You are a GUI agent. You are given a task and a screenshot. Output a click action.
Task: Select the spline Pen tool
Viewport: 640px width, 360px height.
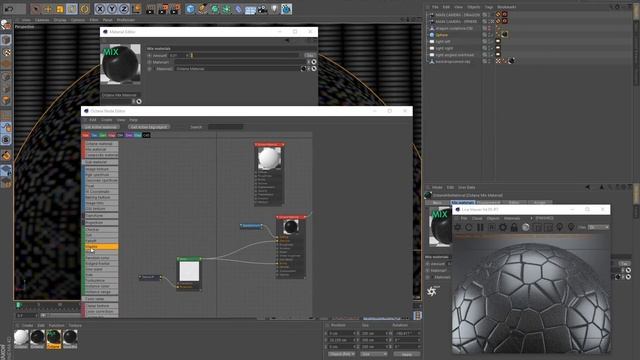pyautogui.click(x=202, y=9)
